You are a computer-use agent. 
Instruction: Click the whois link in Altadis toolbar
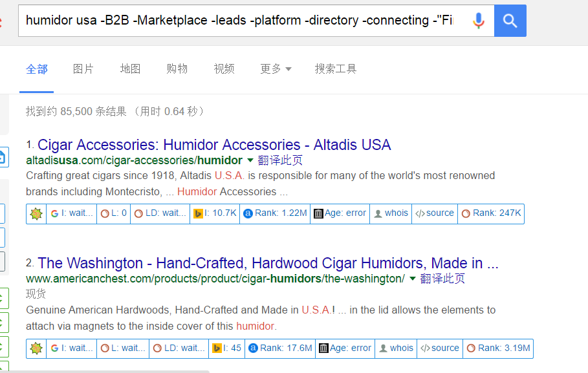point(391,214)
